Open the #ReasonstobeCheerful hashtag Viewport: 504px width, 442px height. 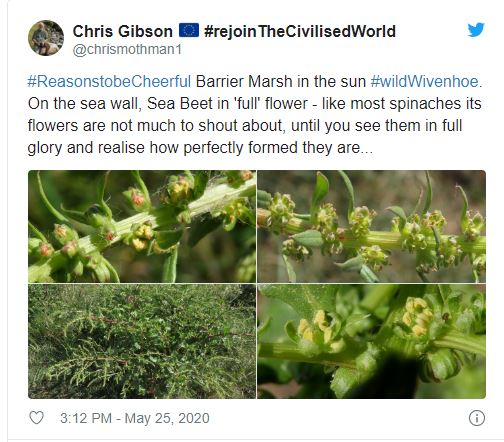point(109,81)
